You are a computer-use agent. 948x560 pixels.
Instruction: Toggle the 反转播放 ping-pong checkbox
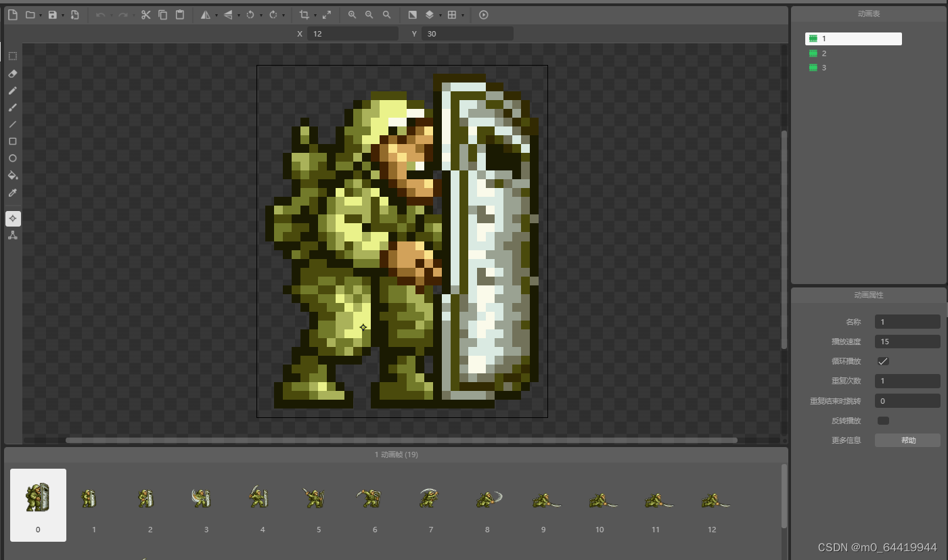point(883,421)
